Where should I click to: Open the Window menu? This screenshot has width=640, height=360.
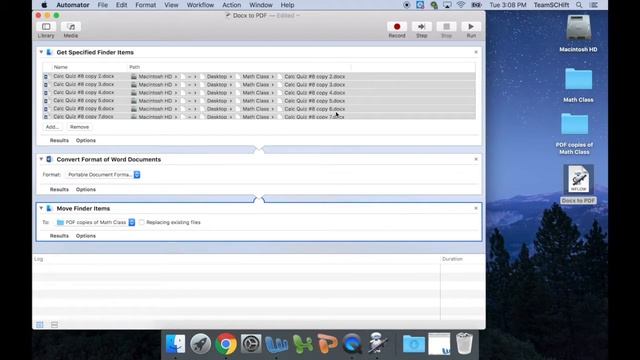261,5
